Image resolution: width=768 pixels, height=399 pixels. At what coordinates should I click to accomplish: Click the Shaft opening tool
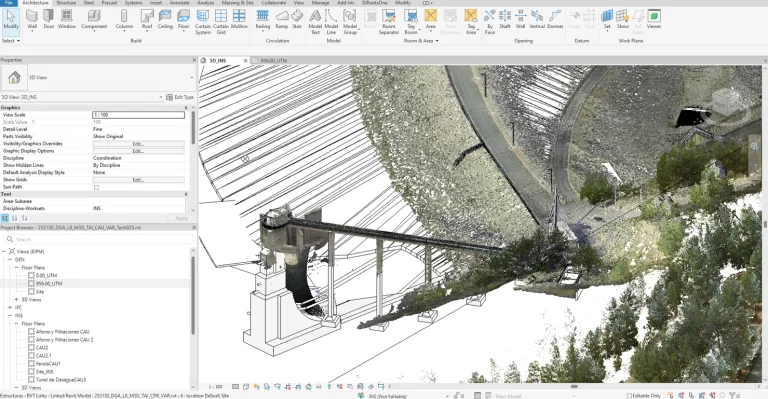click(x=505, y=20)
